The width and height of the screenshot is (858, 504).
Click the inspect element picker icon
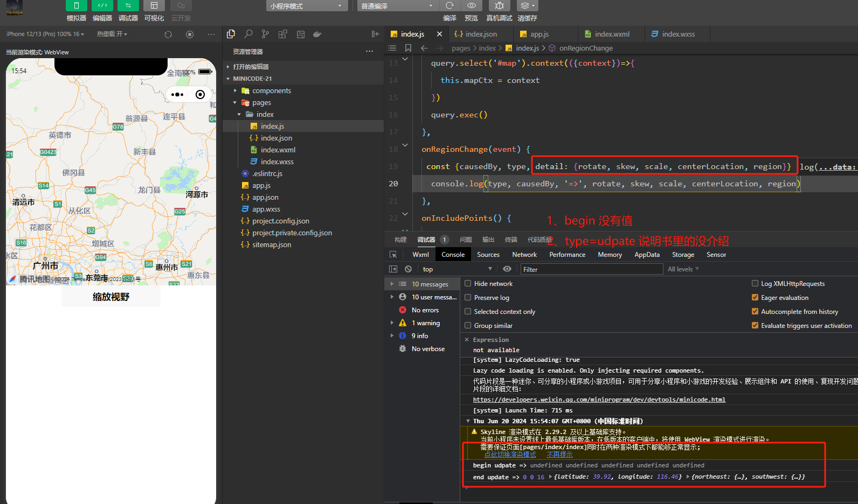point(393,255)
